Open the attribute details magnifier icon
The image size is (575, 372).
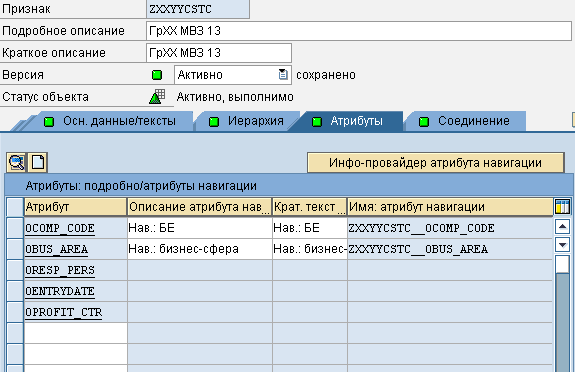click(x=16, y=162)
